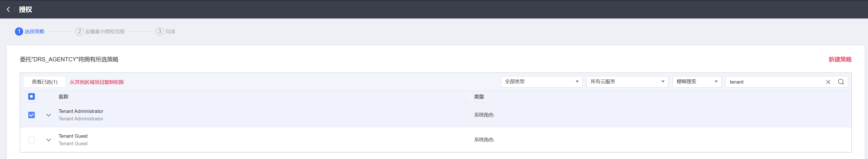868x159 pixels.
Task: Click into the tenant search input field
Action: pyautogui.click(x=775, y=82)
